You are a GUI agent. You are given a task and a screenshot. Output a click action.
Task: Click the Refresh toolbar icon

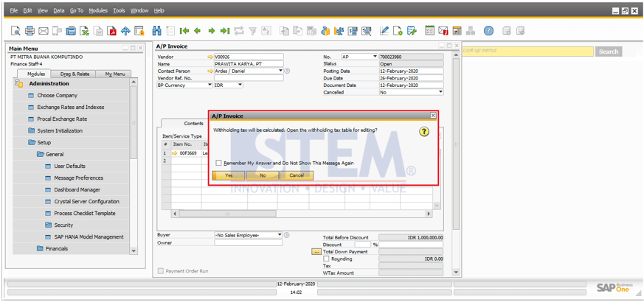click(x=239, y=30)
